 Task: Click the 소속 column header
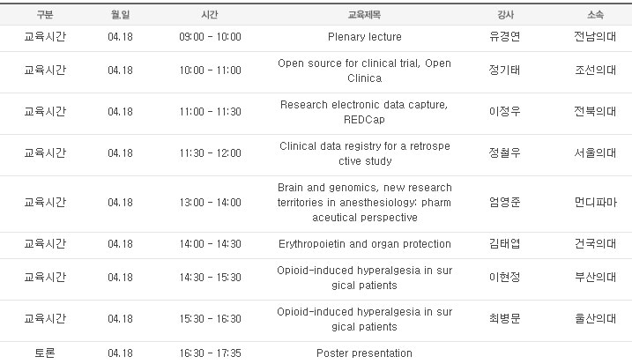[595, 15]
